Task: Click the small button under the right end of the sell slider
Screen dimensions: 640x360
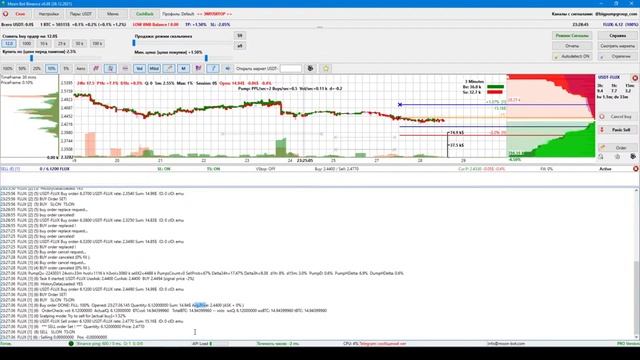Action: pyautogui.click(x=240, y=46)
